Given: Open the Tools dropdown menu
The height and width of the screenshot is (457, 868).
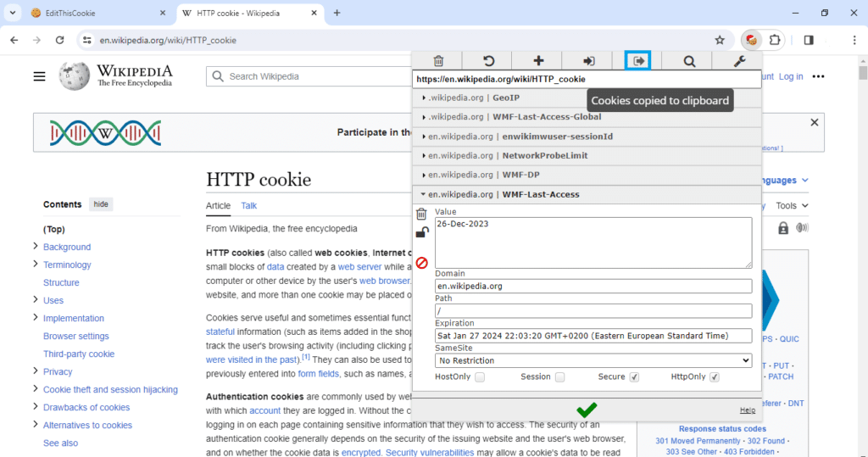Looking at the screenshot, I should [x=792, y=205].
